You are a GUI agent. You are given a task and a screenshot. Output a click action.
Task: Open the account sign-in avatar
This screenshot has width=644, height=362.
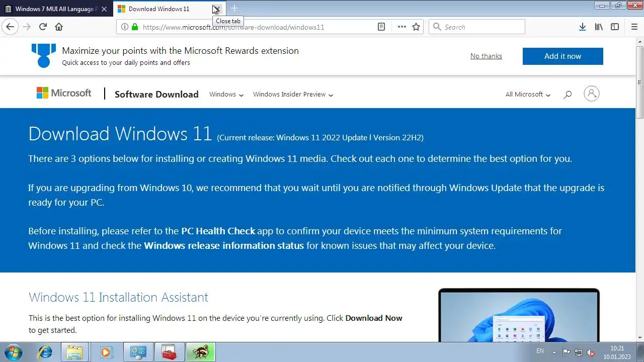(592, 94)
